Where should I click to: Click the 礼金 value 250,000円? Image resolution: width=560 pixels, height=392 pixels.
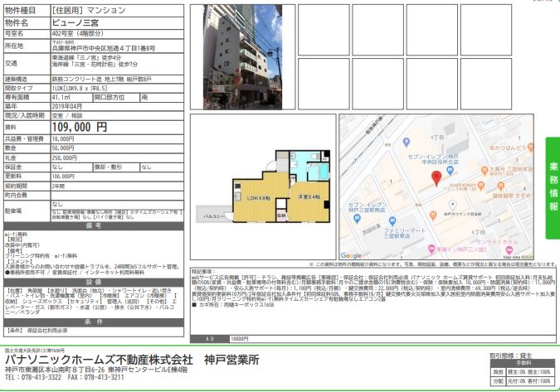(x=64, y=157)
